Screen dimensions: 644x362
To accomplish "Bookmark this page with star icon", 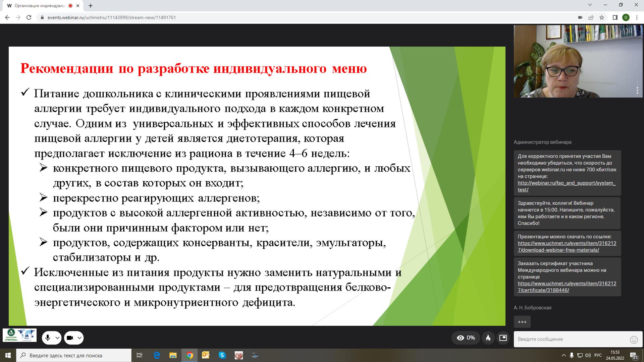I will pyautogui.click(x=602, y=17).
